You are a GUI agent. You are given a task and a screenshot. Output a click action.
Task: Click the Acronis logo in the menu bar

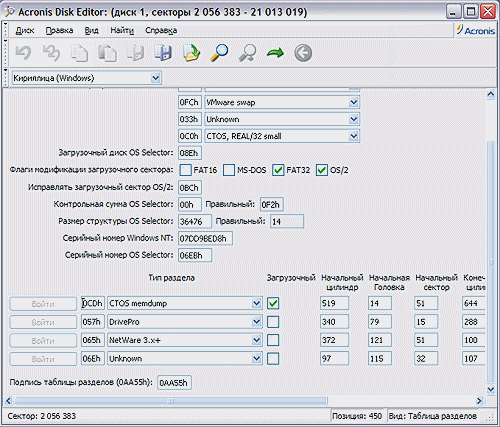pyautogui.click(x=476, y=30)
